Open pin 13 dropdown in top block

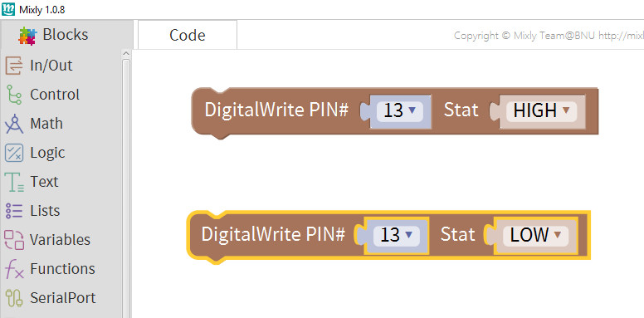[x=400, y=110]
